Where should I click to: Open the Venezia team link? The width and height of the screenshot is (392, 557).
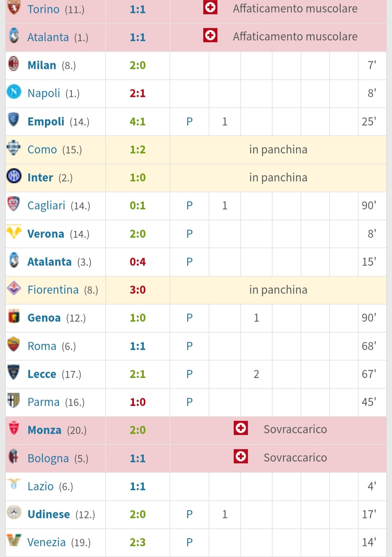pos(46,542)
